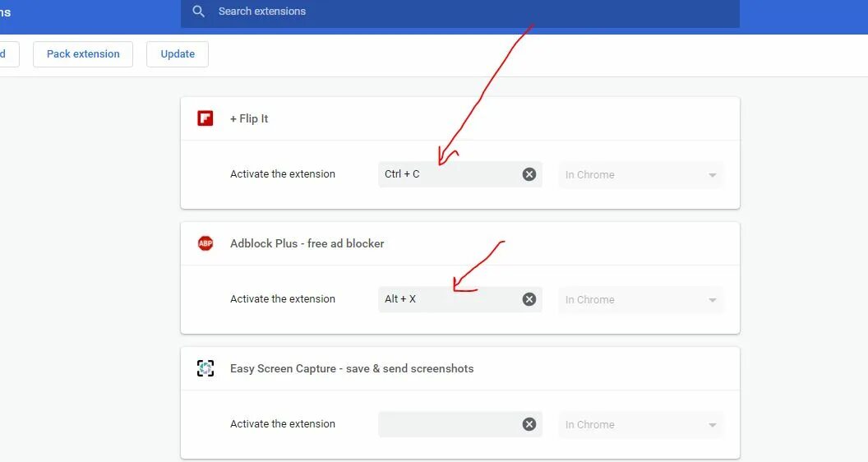Click the Easy Screen Capture icon
Viewport: 868px width, 462px height.
coord(205,368)
